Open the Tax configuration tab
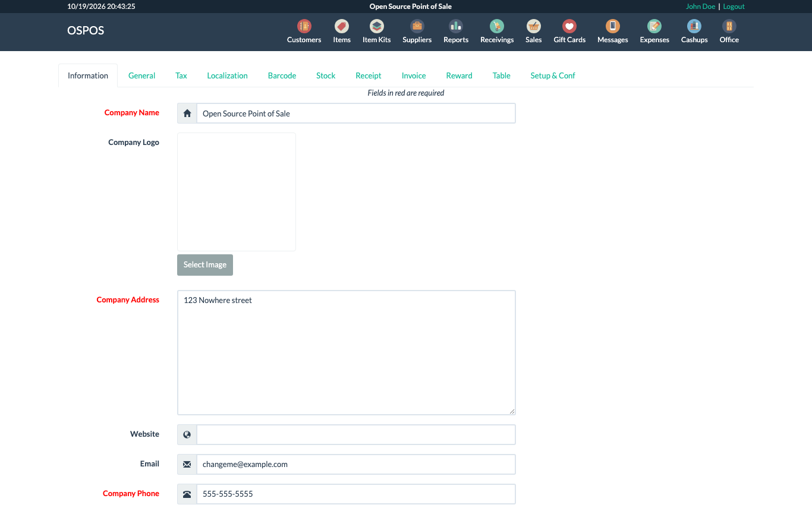This screenshot has height=511, width=812. pyautogui.click(x=181, y=75)
